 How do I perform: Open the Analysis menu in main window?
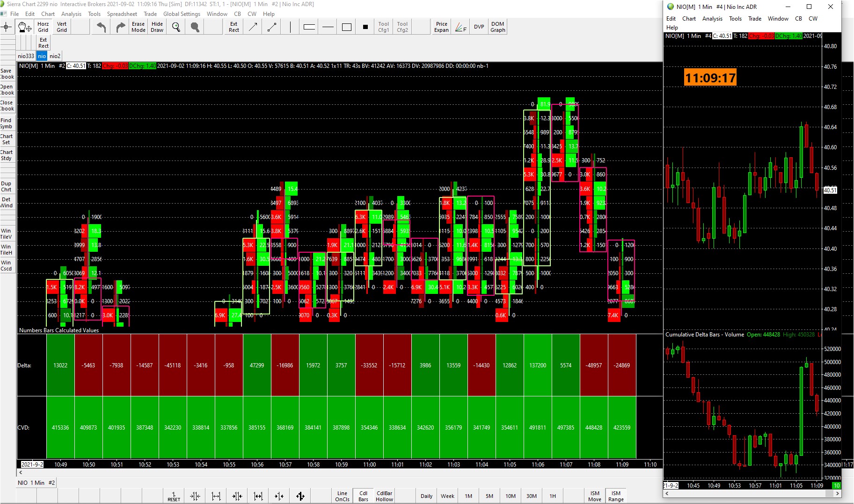[71, 14]
